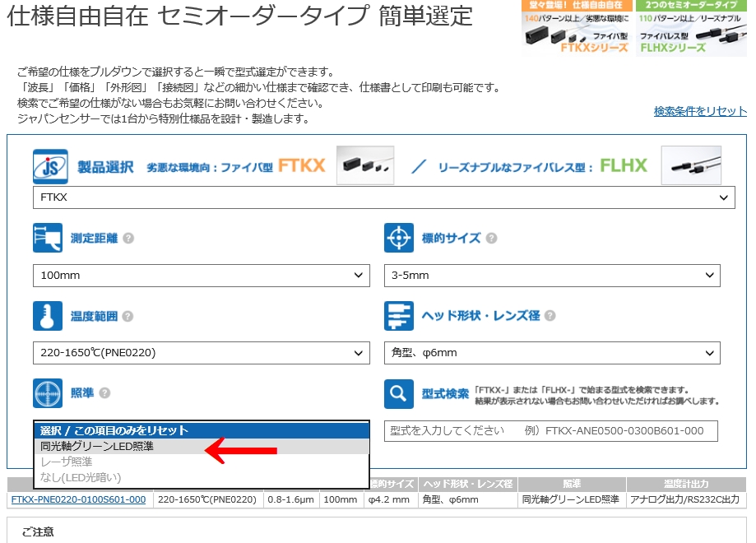Viewport: 756px width, 543px height.
Task: Click the JS logo icon beside 製品選択
Action: 50,166
